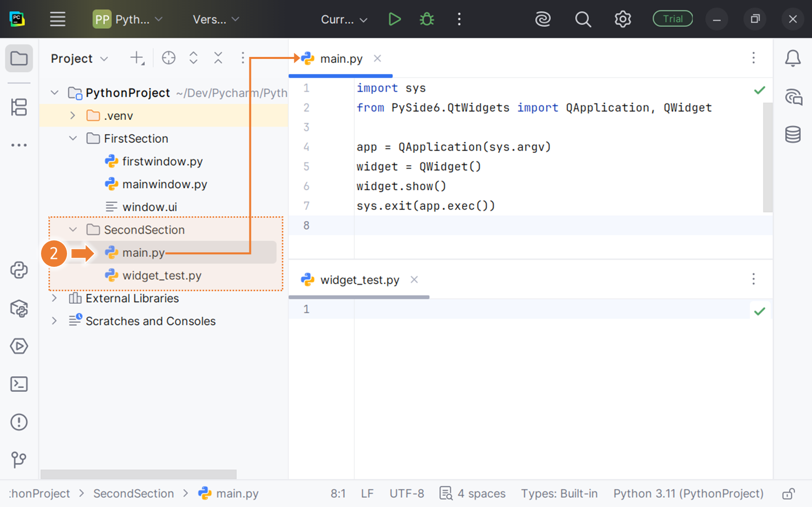Open the Git version control tool window
The height and width of the screenshot is (507, 812).
[x=19, y=460]
